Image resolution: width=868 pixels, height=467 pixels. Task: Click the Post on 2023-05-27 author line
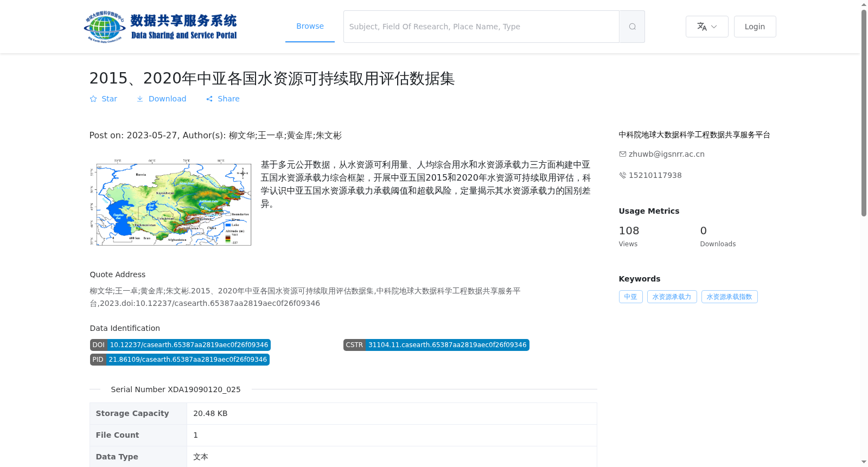click(215, 136)
